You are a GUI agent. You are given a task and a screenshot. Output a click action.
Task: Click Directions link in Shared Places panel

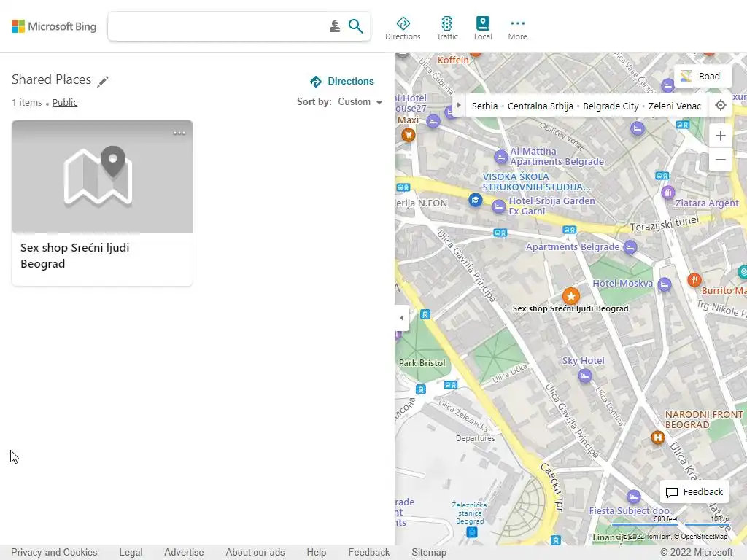342,82
